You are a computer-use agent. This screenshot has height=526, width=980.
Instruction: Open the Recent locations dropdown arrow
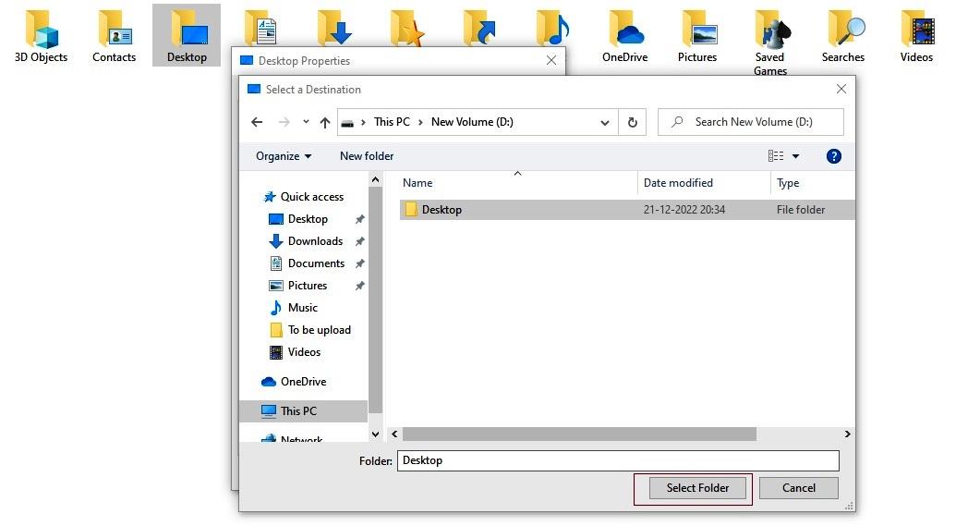pos(306,122)
